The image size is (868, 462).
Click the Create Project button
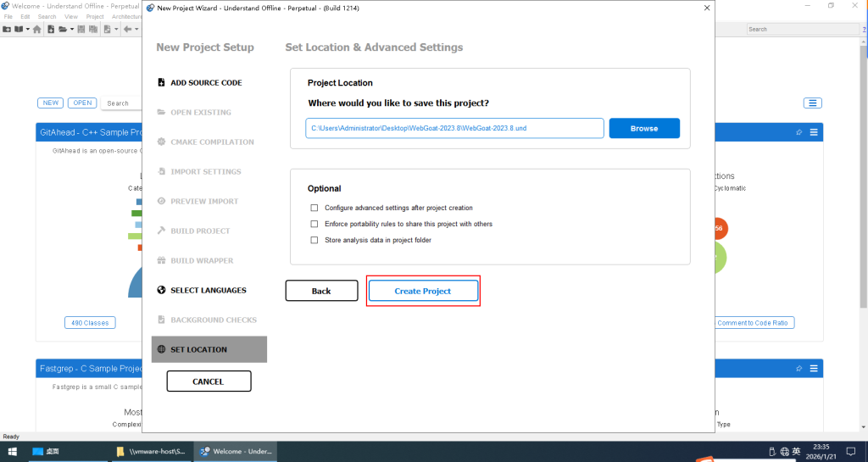(423, 291)
